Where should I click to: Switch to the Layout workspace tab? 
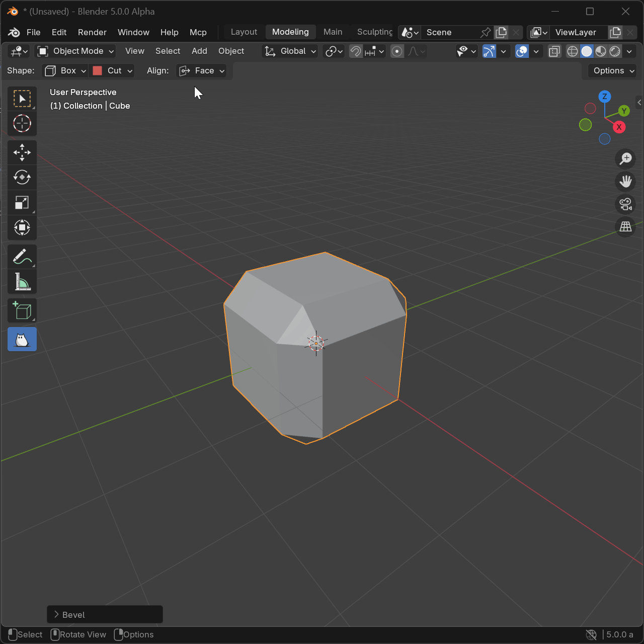[244, 32]
